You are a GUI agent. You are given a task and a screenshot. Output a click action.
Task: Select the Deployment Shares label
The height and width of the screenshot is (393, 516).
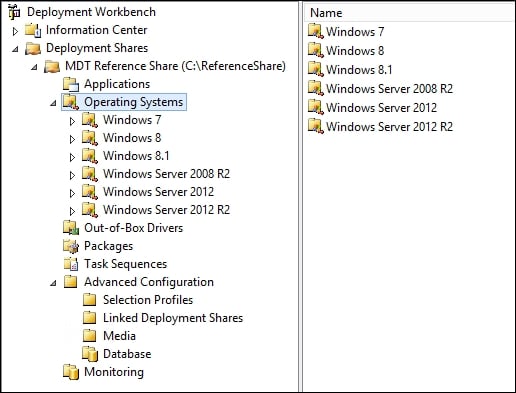coord(97,48)
